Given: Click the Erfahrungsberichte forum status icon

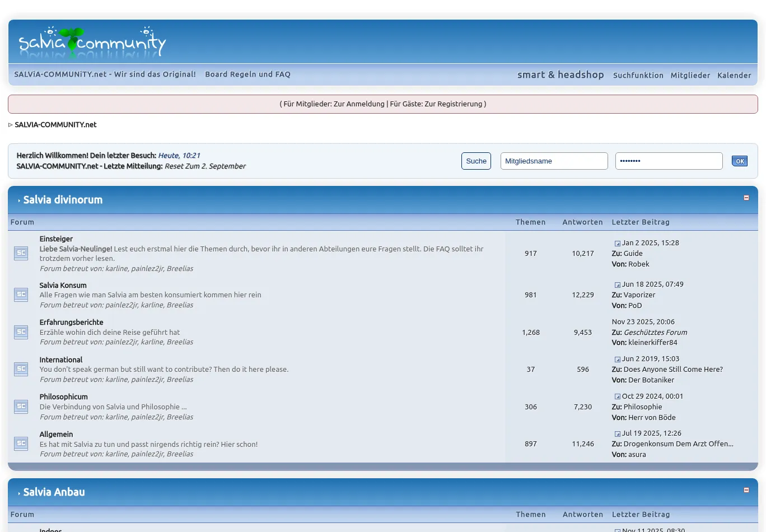Looking at the screenshot, I should (x=21, y=332).
